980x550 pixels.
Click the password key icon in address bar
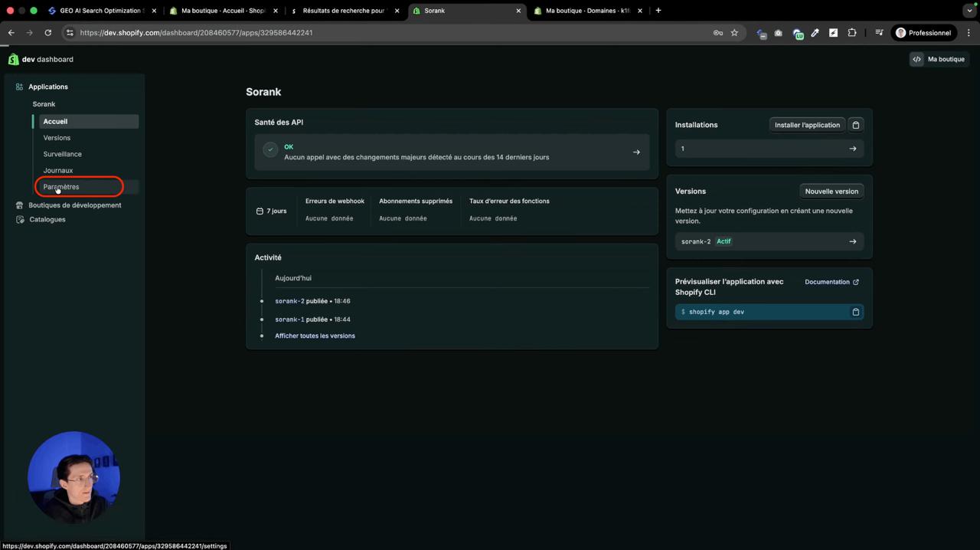tap(717, 33)
